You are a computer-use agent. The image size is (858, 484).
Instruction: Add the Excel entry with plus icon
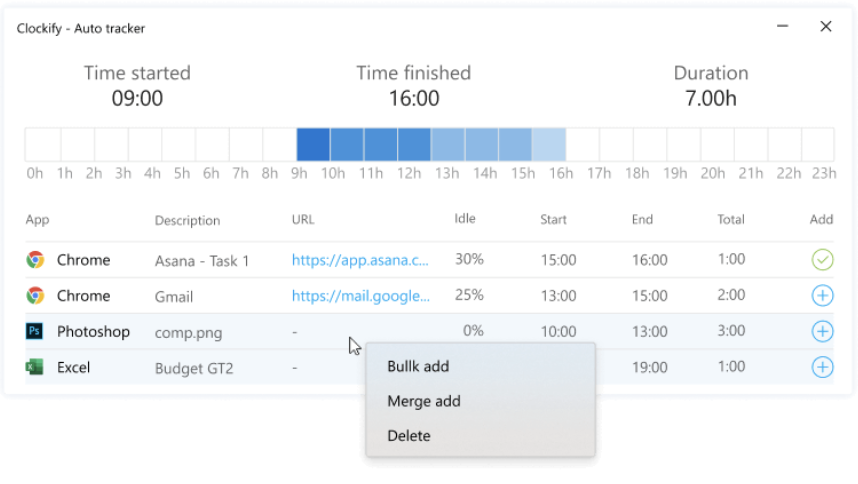822,367
